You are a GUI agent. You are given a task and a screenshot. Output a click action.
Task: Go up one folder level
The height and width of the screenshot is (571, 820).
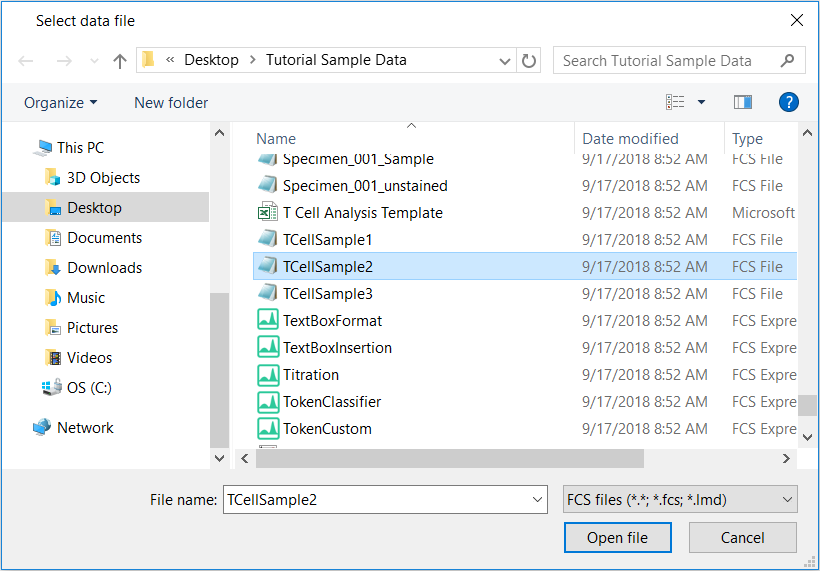click(x=120, y=61)
